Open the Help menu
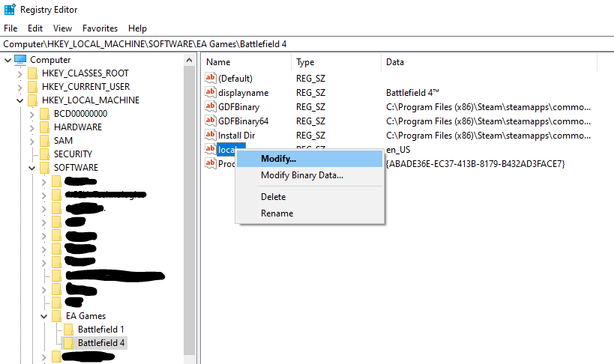 click(137, 28)
